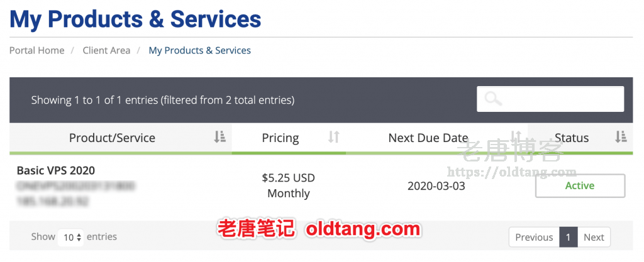Click the Pricing column sort arrows
Viewport: 644px width, 262px height.
coord(333,137)
